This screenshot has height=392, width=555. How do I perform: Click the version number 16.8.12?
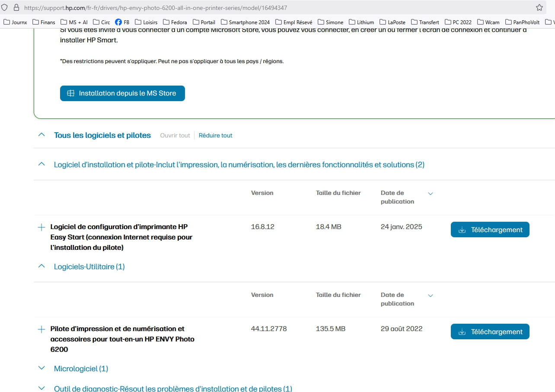click(263, 227)
